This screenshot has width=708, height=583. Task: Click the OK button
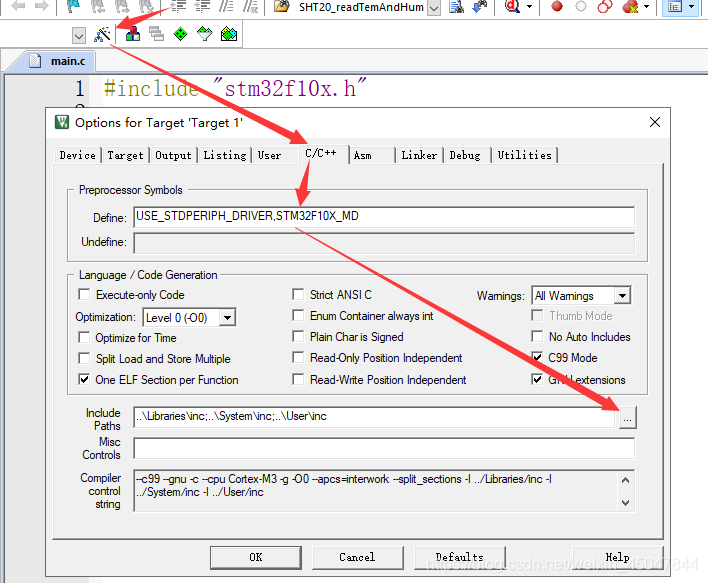pos(256,557)
